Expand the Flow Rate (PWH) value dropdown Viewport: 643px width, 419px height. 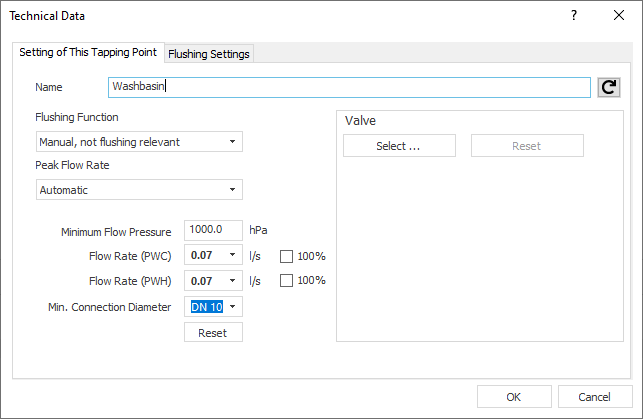pyautogui.click(x=233, y=281)
